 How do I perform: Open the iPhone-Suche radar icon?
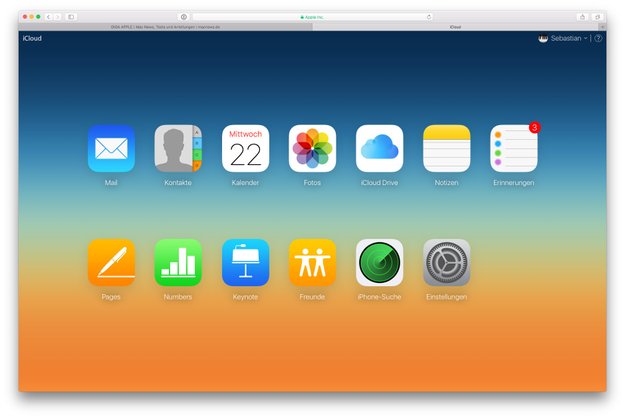point(379,262)
